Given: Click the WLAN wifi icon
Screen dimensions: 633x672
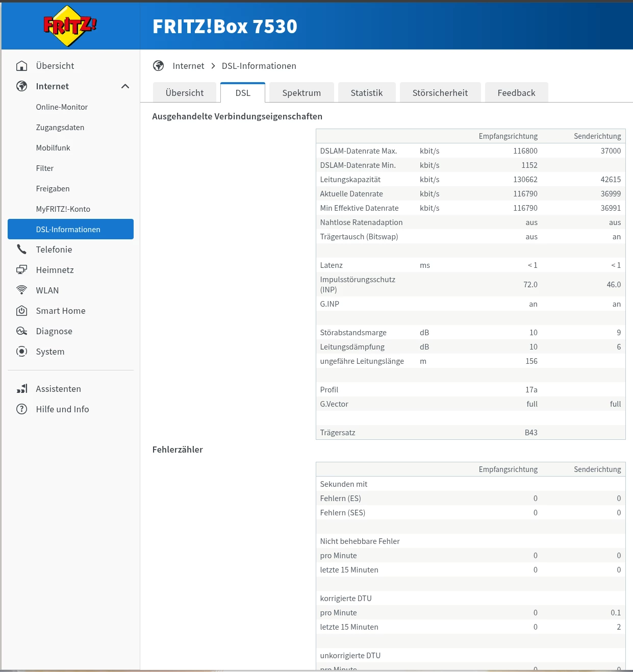Looking at the screenshot, I should (21, 290).
